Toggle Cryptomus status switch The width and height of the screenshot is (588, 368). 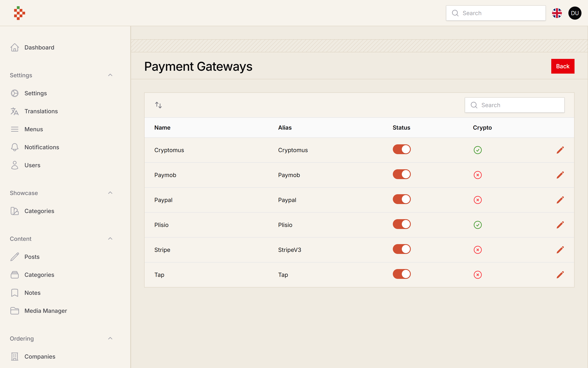click(x=402, y=149)
